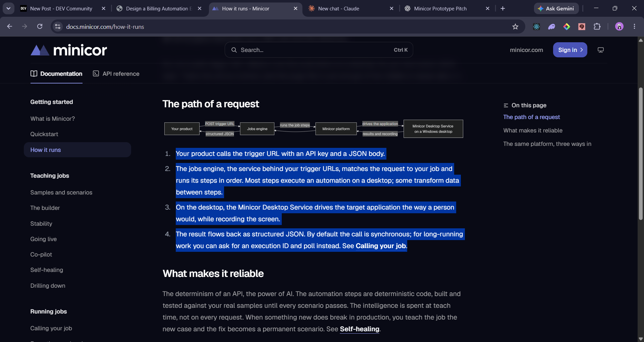Switch to the Design a Billing Automation tab
Viewport: 644px width, 342px height.
pos(159,8)
